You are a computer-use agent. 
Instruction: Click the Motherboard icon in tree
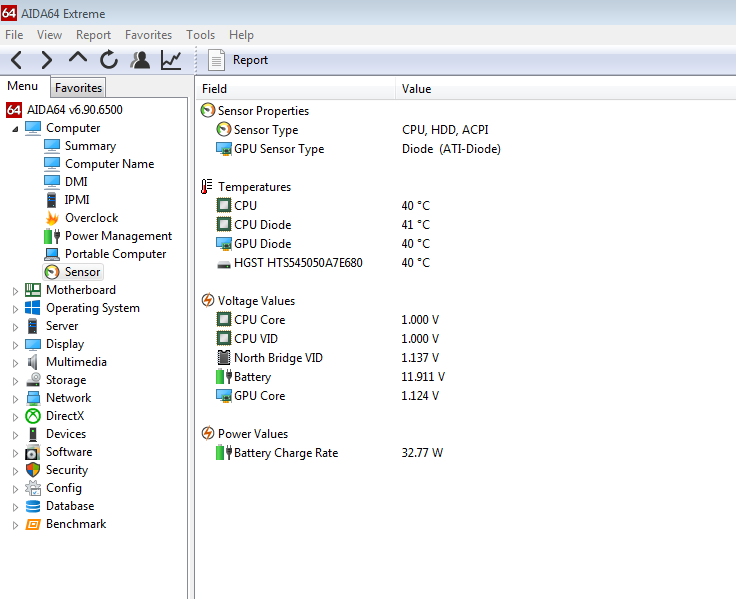[x=33, y=290]
